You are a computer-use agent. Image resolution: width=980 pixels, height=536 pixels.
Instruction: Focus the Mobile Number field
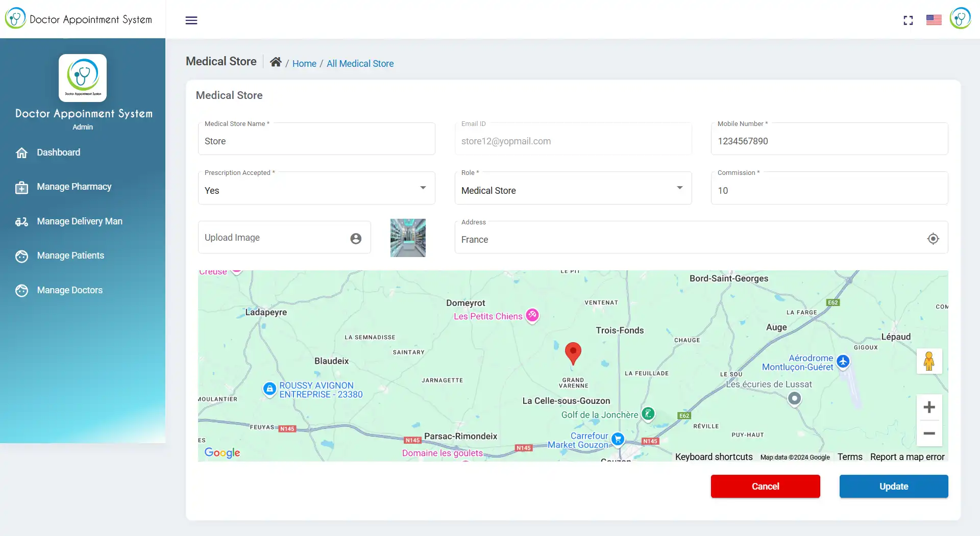pyautogui.click(x=829, y=139)
